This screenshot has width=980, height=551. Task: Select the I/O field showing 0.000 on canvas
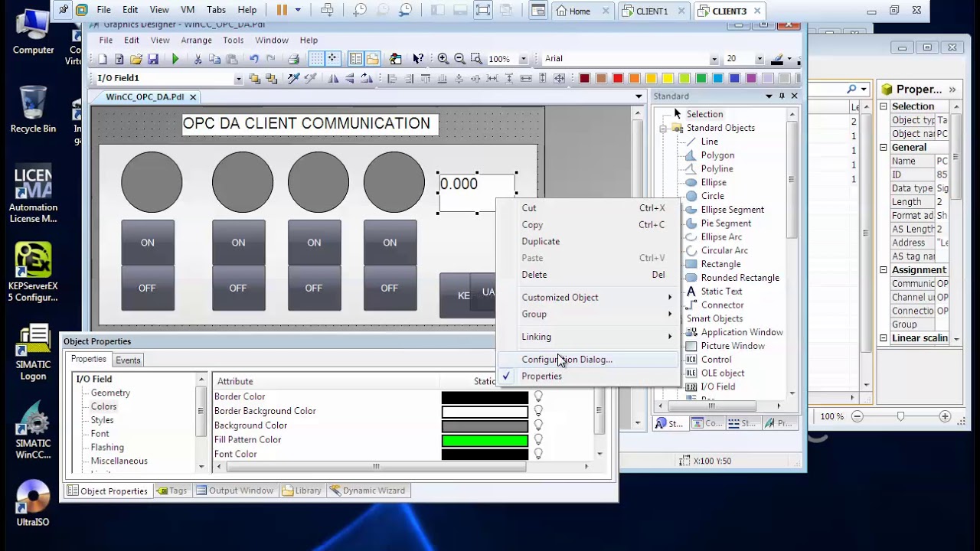coord(477,193)
